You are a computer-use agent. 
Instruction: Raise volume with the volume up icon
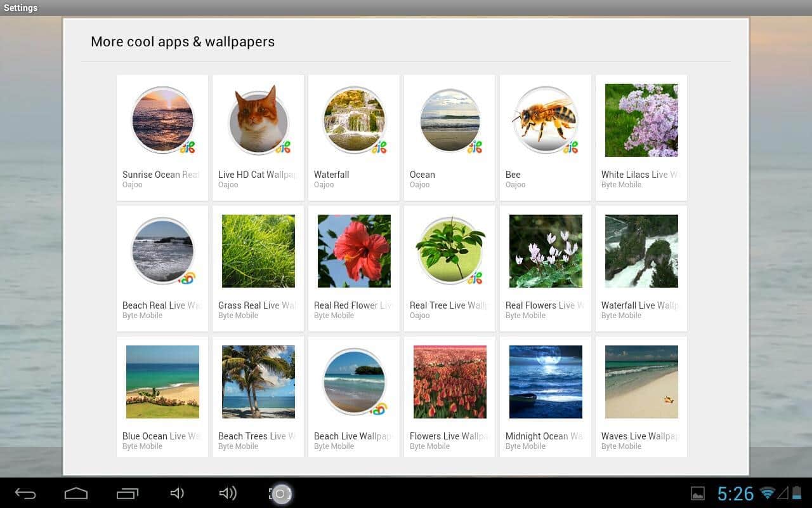point(227,493)
